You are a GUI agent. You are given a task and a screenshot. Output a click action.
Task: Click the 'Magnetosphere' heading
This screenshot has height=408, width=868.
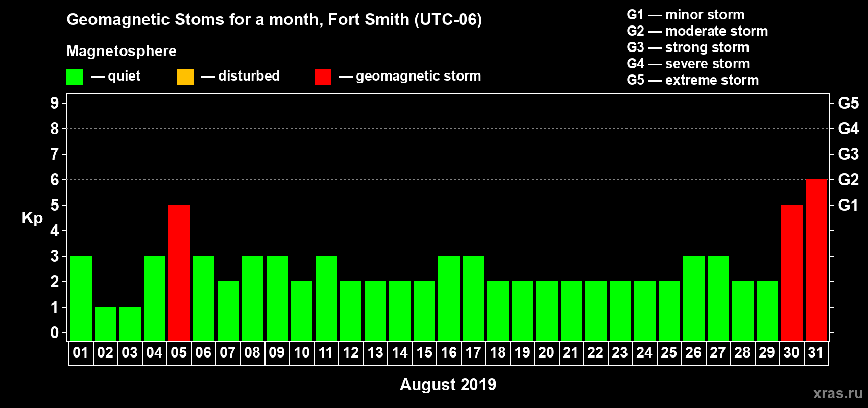coord(122,51)
